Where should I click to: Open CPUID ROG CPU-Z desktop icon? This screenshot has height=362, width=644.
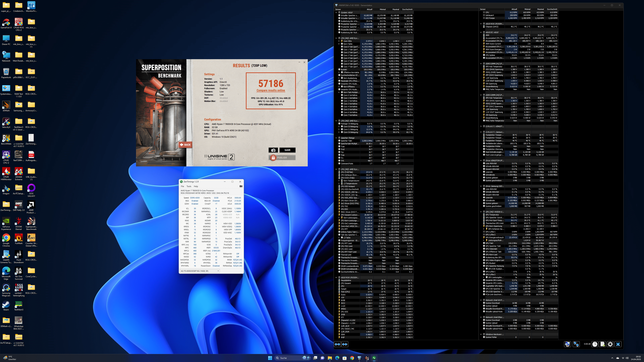[x=19, y=24]
